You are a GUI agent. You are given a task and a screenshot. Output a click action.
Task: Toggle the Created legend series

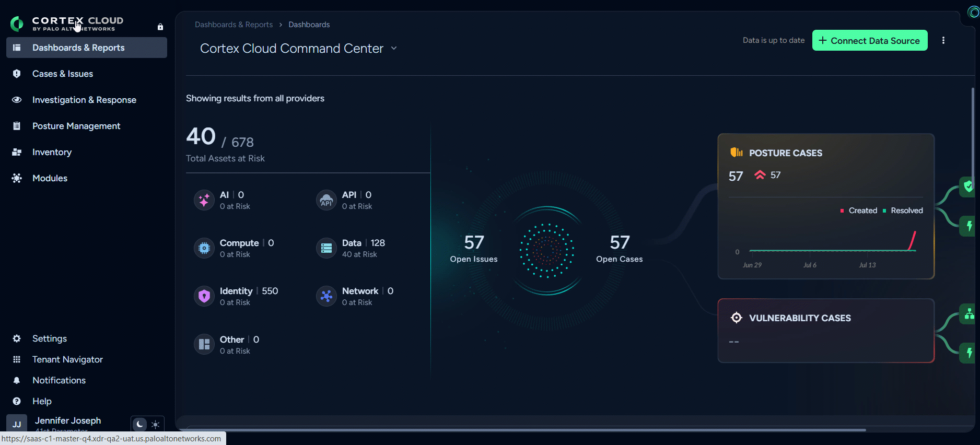coord(858,210)
